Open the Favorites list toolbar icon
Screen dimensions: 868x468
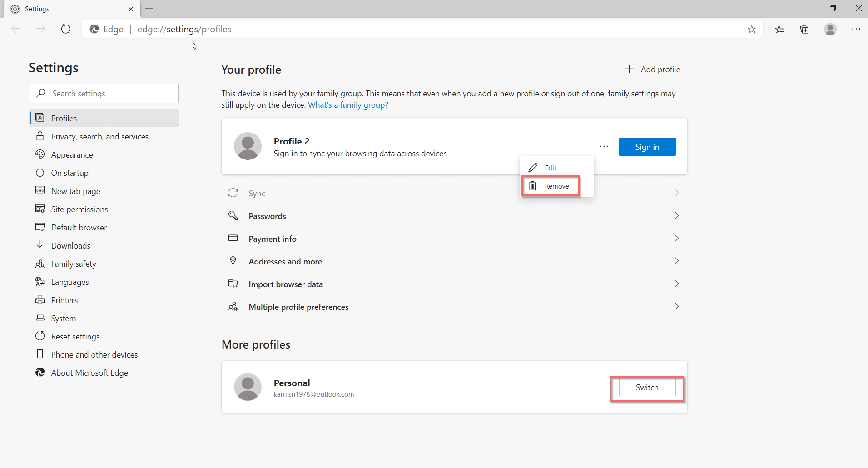(779, 29)
